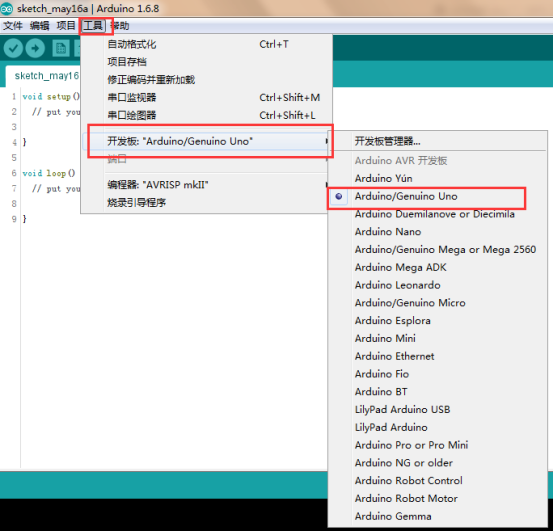Click code line 'void loop()' in editor
Image resolution: width=554 pixels, height=532 pixels.
[x=49, y=173]
